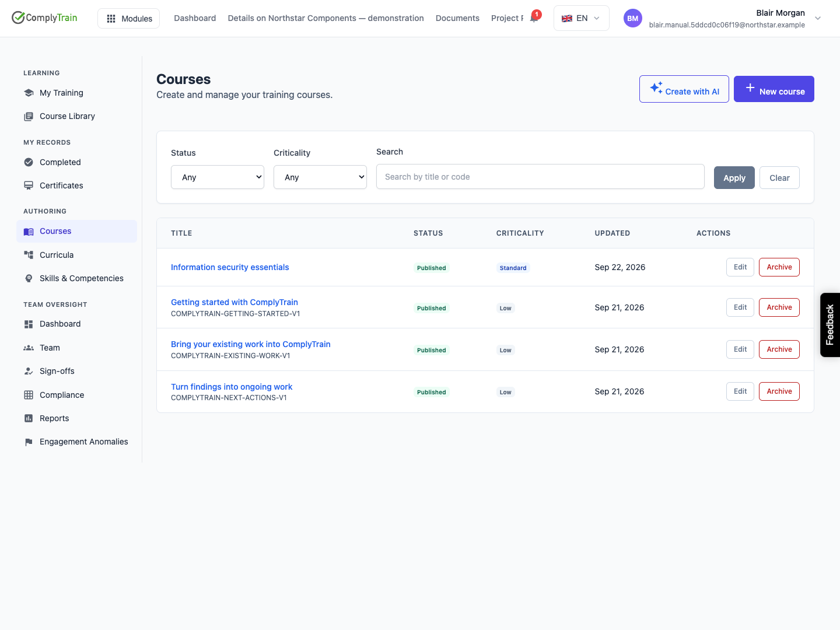Click the Engagement Anomalies flag icon

29,442
